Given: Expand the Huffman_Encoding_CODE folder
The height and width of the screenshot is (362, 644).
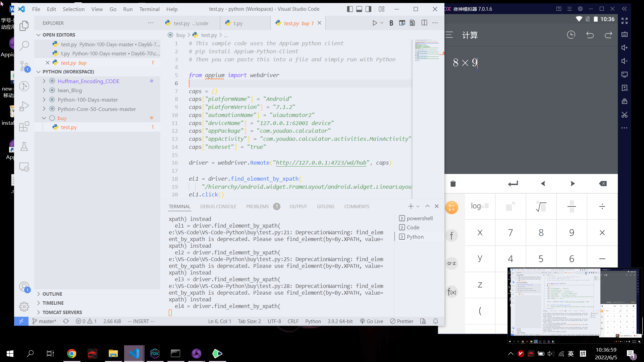Looking at the screenshot, I should click(x=44, y=81).
